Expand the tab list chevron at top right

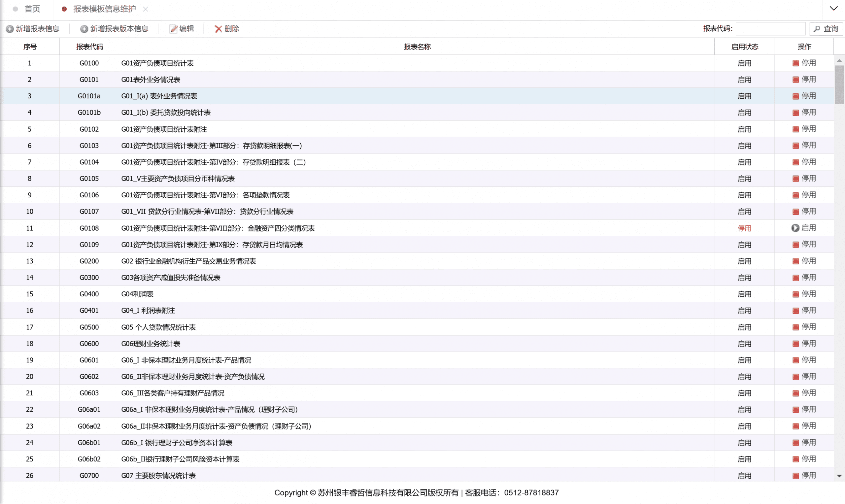click(833, 9)
